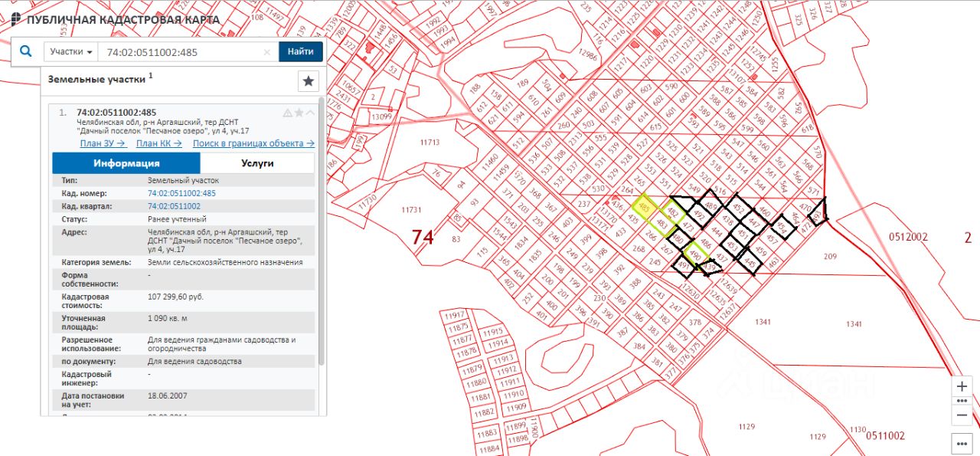980x456 pixels.
Task: Select parcel 11713 on the map
Action: pos(430,143)
